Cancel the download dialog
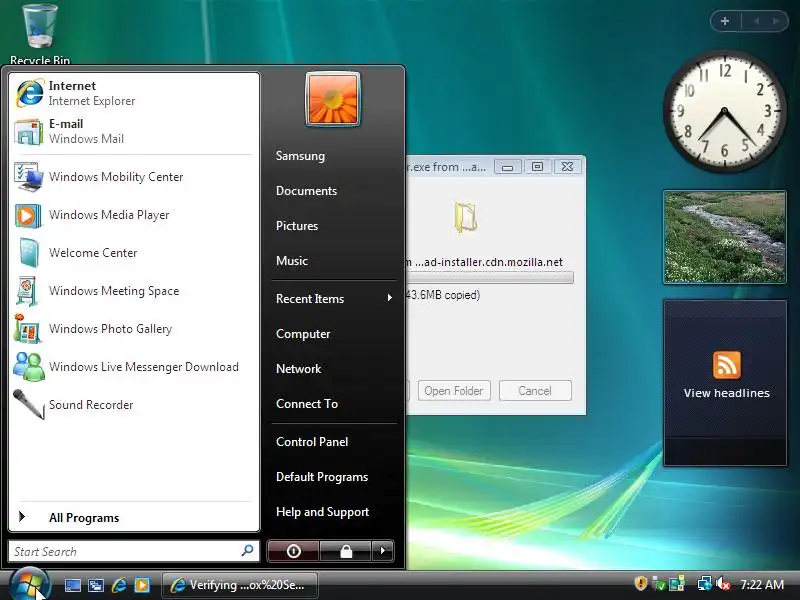Viewport: 800px width, 600px height. pyautogui.click(x=535, y=391)
